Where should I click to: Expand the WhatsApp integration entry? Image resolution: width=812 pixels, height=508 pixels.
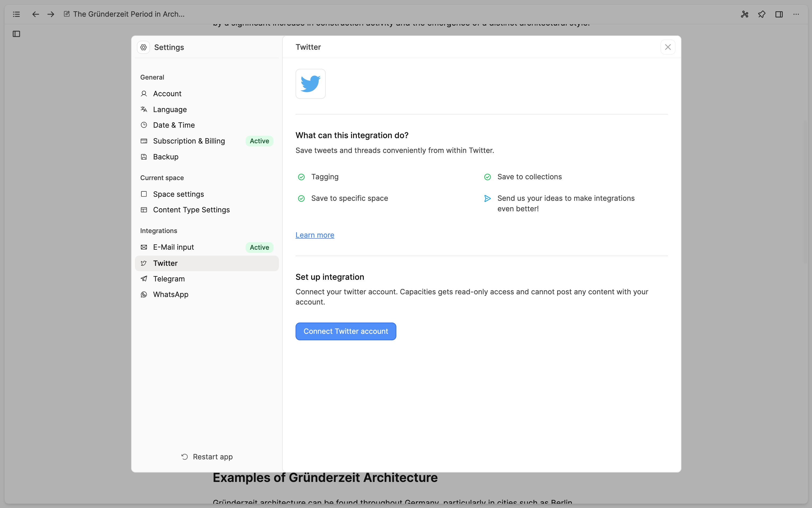[171, 294]
